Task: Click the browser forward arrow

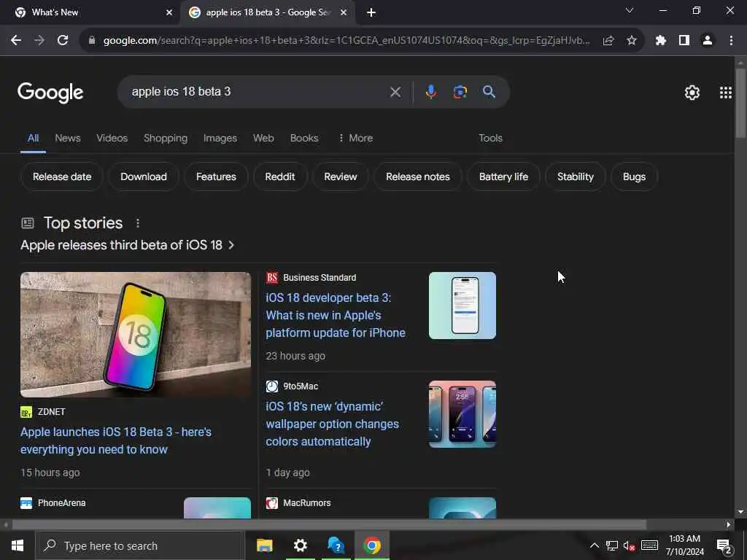Action: tap(39, 41)
